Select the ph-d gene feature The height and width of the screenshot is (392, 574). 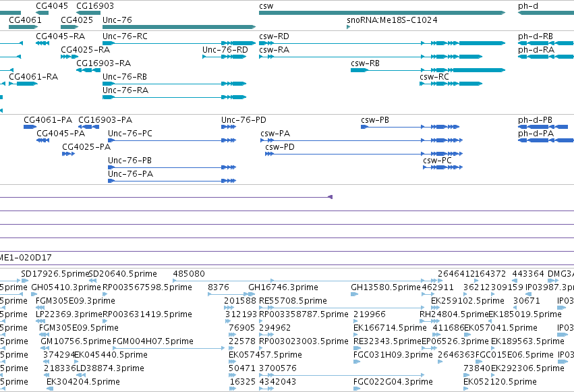(x=546, y=13)
